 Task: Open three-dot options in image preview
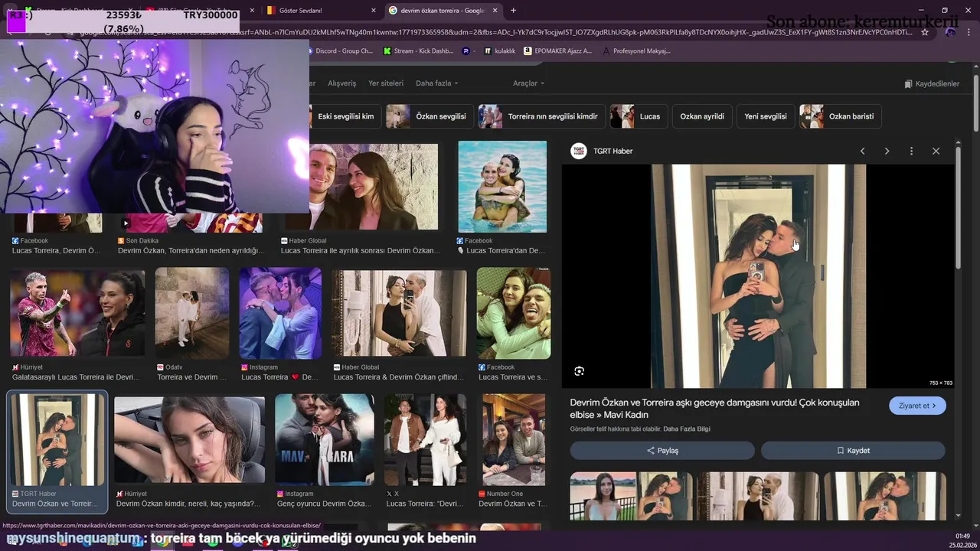click(x=911, y=151)
